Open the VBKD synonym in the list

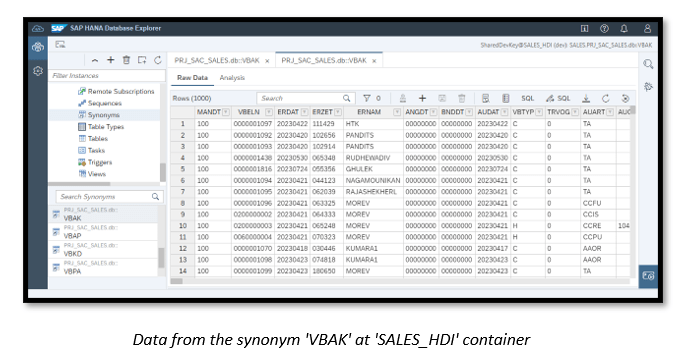(x=104, y=250)
